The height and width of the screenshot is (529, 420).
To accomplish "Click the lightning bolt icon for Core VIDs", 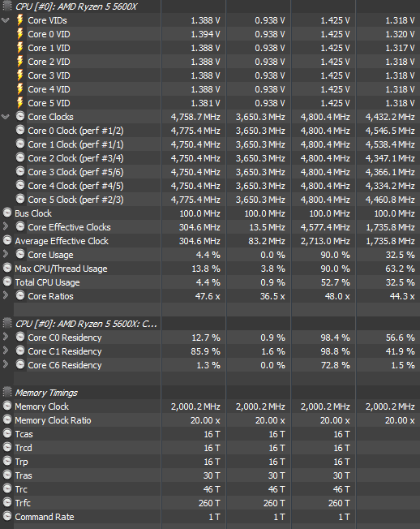I will tap(20, 20).
